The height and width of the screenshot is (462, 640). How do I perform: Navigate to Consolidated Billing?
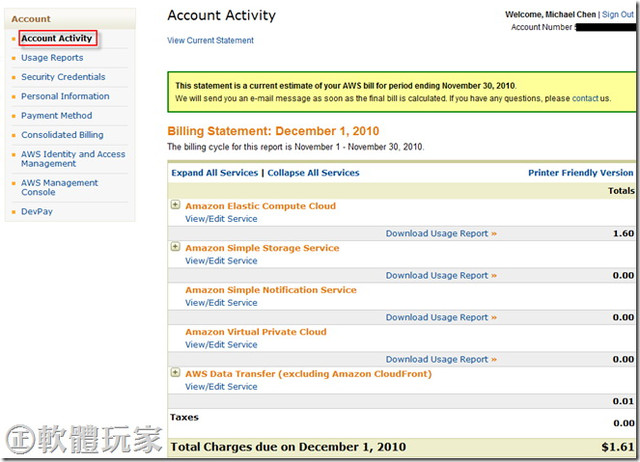click(62, 134)
